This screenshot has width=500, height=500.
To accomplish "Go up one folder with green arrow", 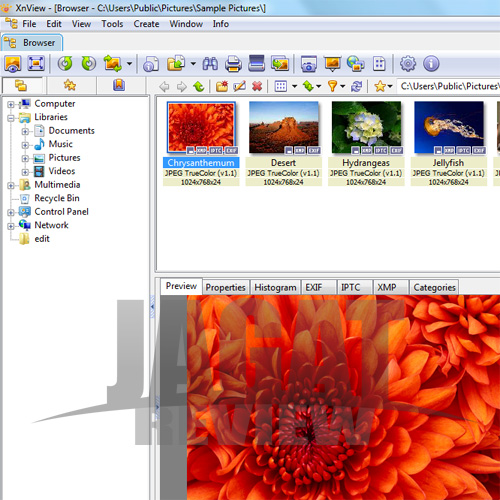I will coord(199,87).
